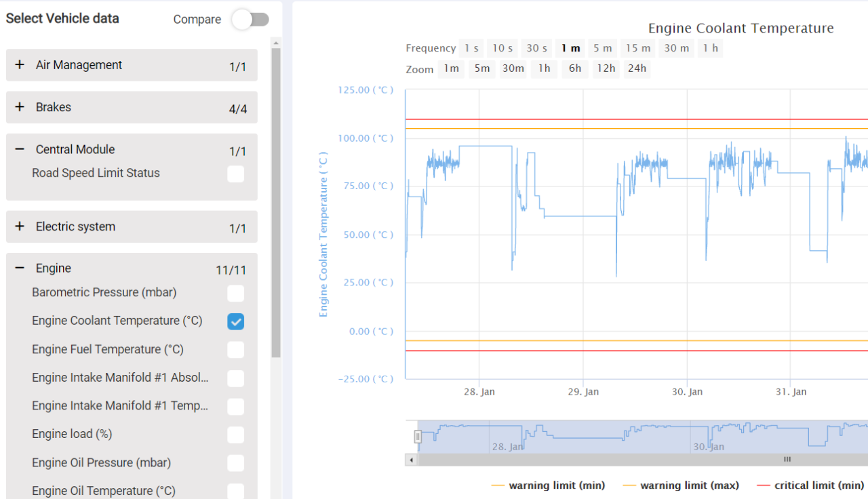The height and width of the screenshot is (499, 868).
Task: Set frequency to 1 s
Action: 471,48
